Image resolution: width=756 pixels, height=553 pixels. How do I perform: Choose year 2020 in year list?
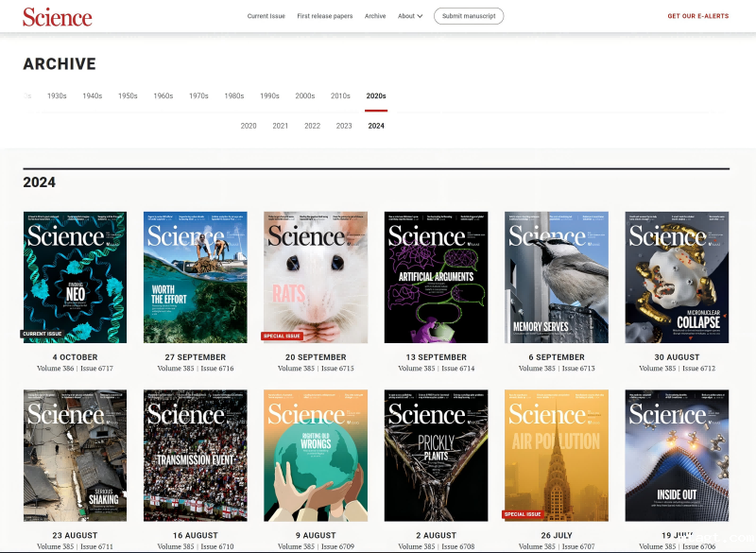[249, 126]
